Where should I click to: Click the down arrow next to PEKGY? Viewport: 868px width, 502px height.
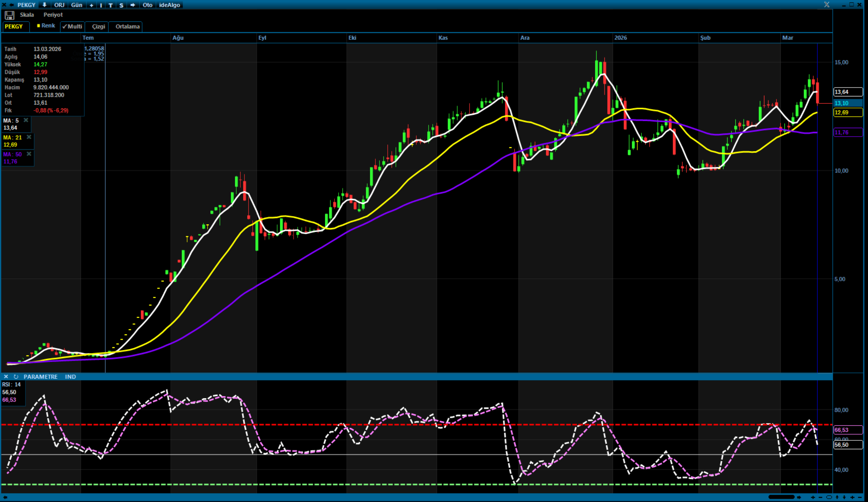click(44, 5)
